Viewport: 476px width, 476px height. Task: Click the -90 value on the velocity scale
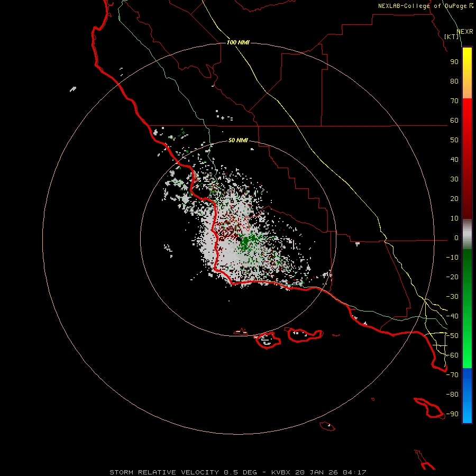click(x=452, y=414)
